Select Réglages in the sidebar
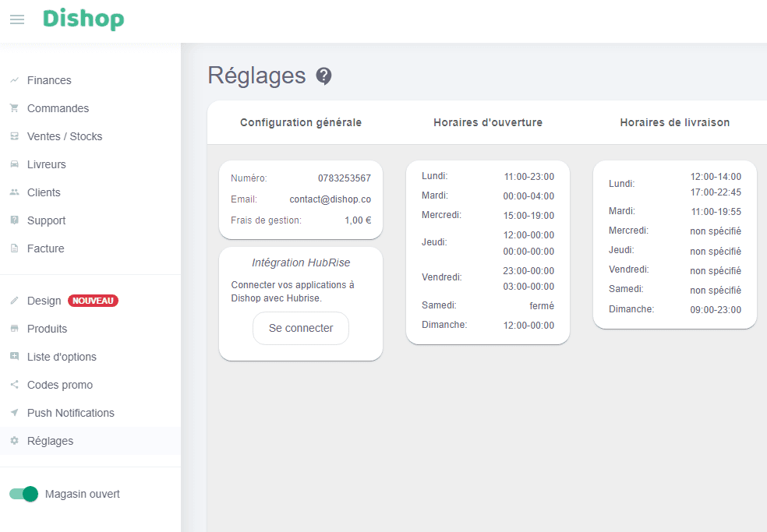 (50, 441)
